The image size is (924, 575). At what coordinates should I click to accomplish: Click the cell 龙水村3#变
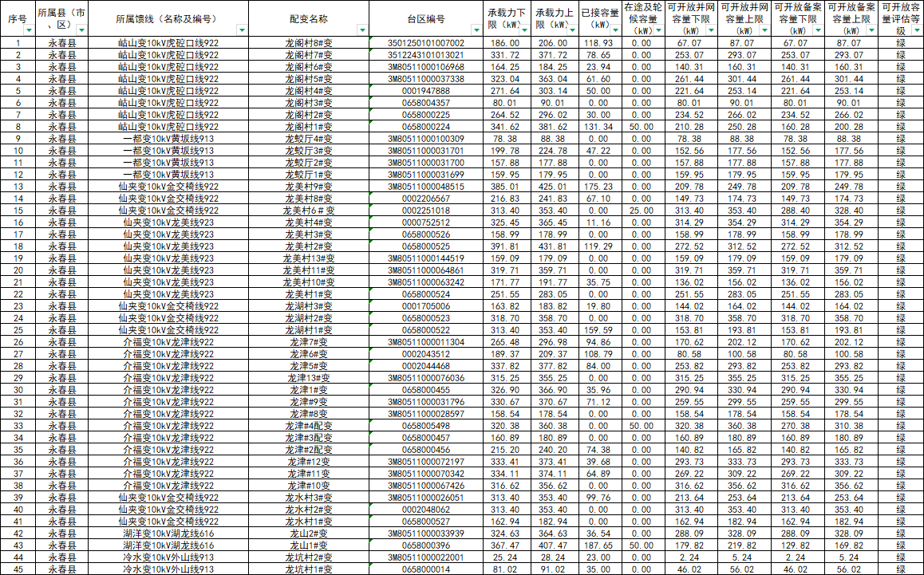[x=309, y=498]
